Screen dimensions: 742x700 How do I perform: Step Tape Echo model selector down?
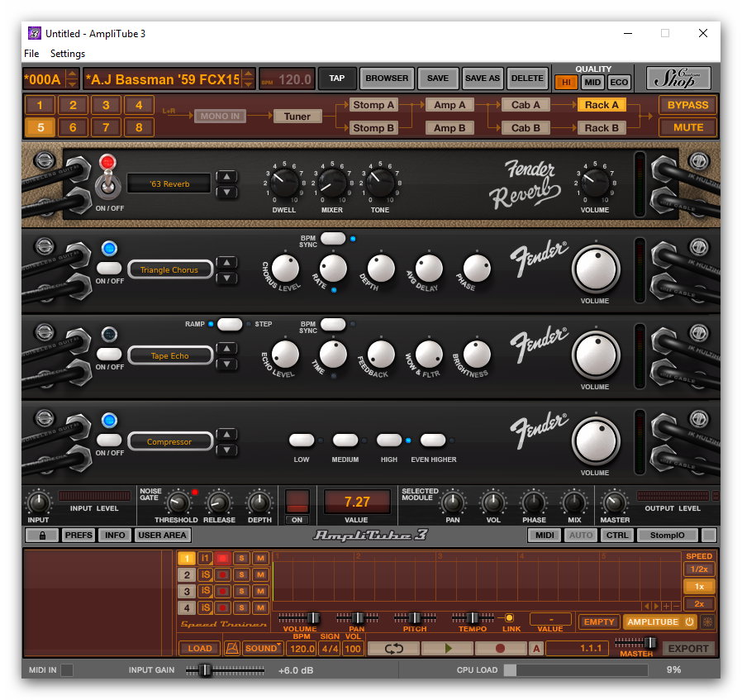[227, 364]
